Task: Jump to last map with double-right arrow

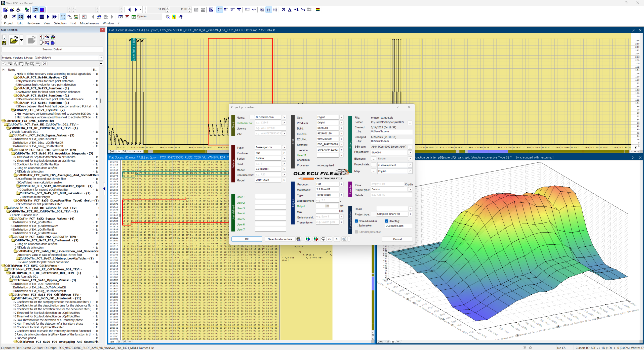Action: click(55, 17)
